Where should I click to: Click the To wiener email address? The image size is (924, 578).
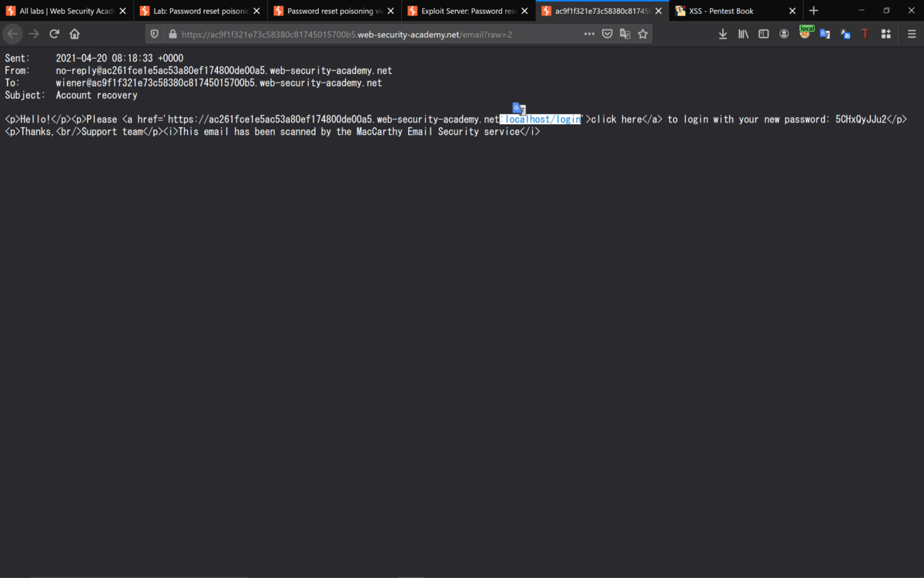pyautogui.click(x=219, y=83)
